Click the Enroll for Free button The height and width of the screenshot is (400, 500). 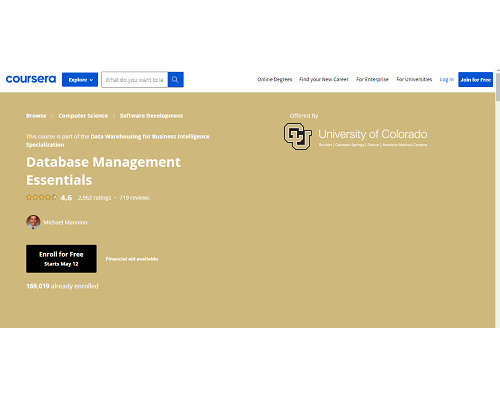point(61,259)
